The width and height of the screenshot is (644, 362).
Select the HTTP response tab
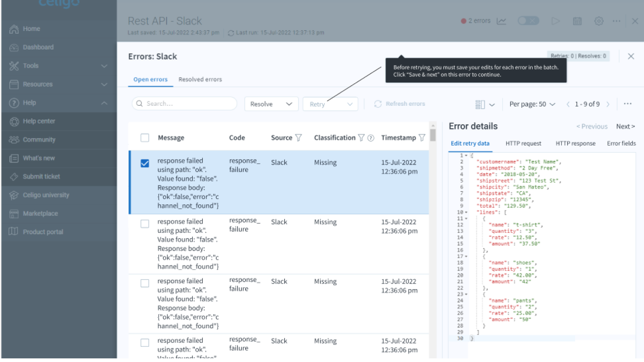point(576,144)
